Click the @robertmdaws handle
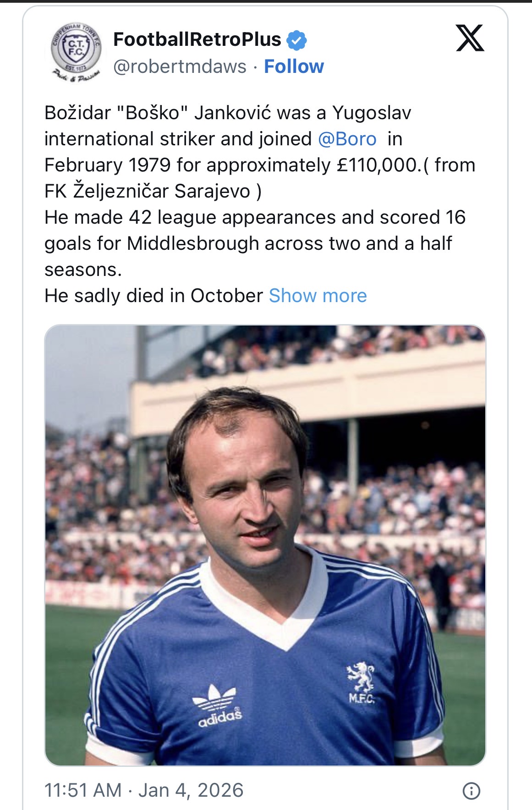Image resolution: width=532 pixels, height=810 pixels. (x=180, y=66)
